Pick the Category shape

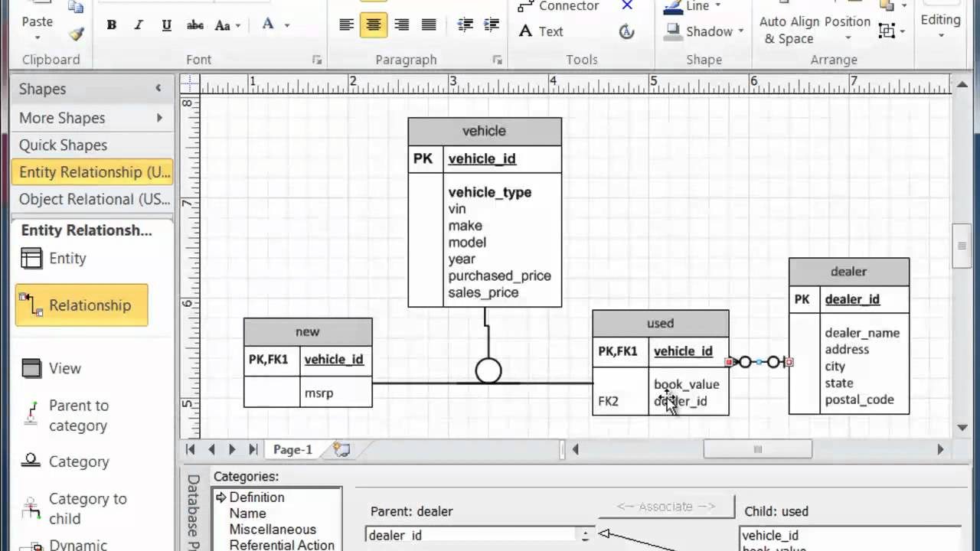coord(65,461)
